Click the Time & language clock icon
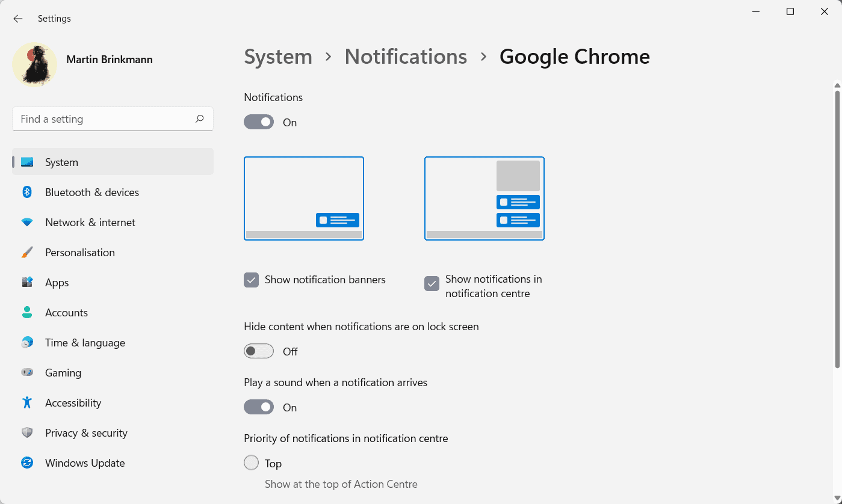The image size is (842, 504). tap(27, 342)
